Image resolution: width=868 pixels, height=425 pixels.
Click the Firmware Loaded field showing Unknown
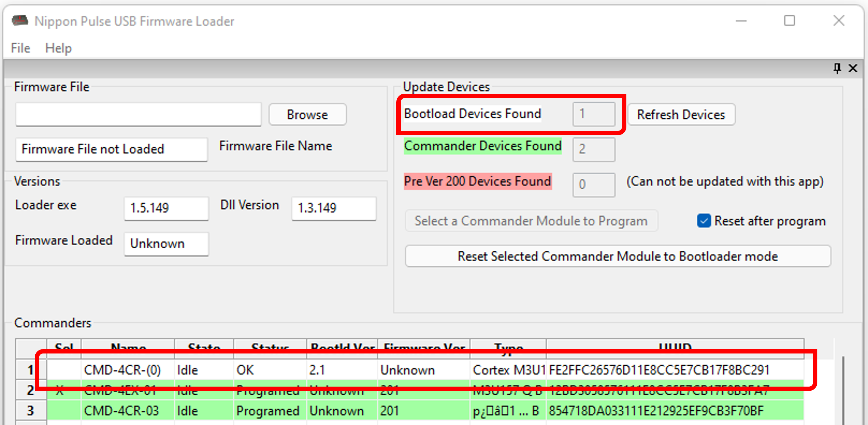tap(167, 244)
